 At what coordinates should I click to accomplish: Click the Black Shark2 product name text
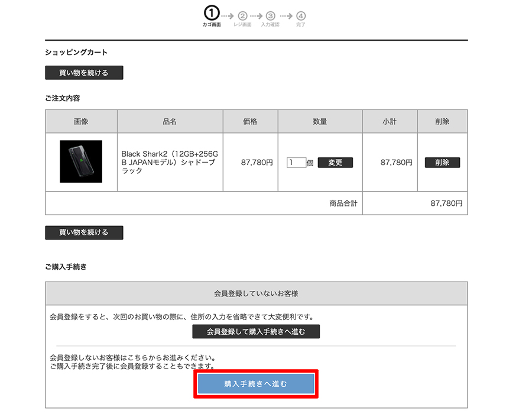click(170, 162)
